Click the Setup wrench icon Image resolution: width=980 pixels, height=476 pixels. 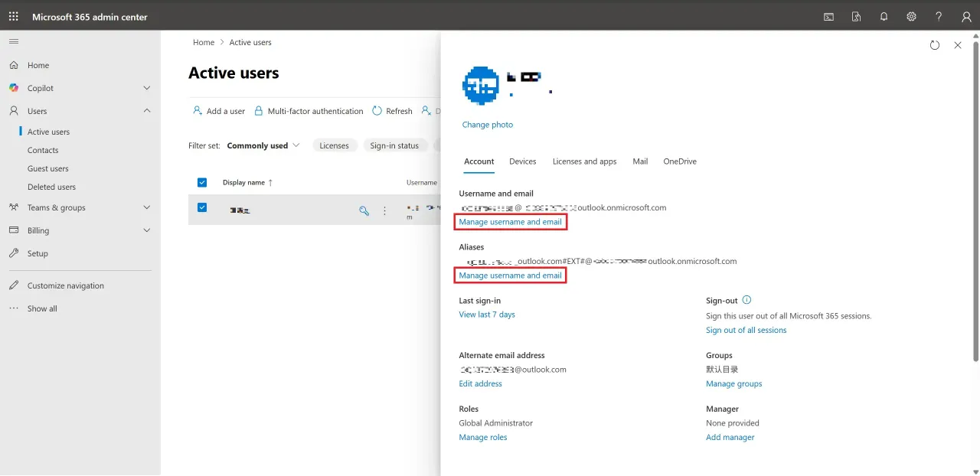14,253
